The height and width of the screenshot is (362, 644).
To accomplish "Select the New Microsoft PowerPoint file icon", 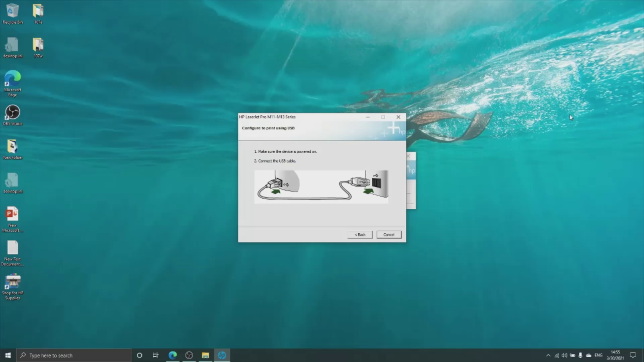I will (x=12, y=219).
